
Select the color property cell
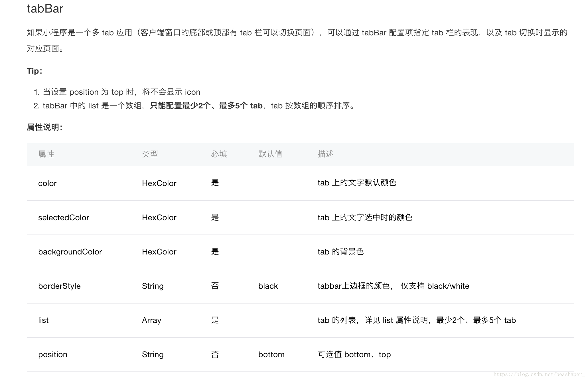tap(47, 183)
